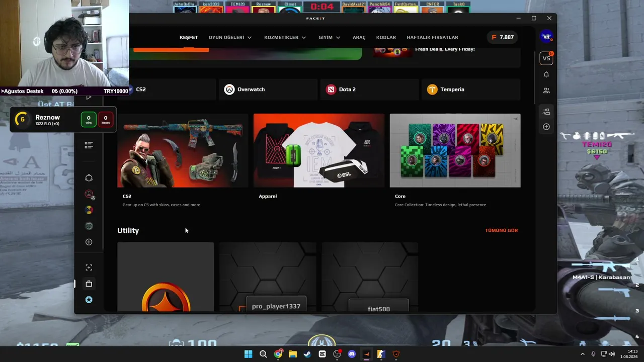Click the Dota 2 logo icon
The height and width of the screenshot is (362, 644).
pyautogui.click(x=331, y=89)
